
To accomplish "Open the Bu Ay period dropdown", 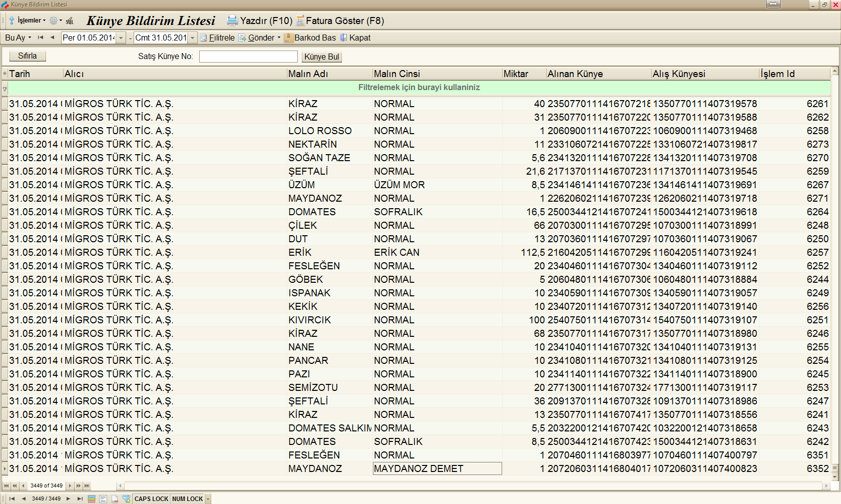I will coord(18,38).
